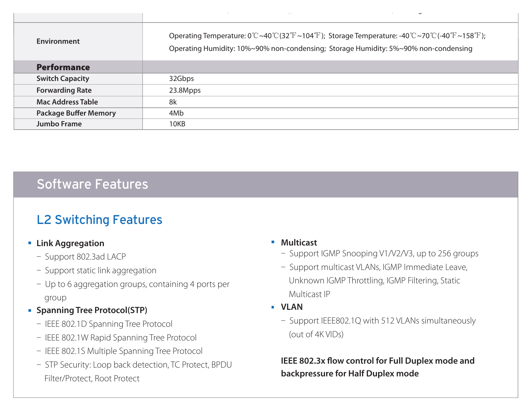Click the blue bullet beside VLAN
The height and width of the screenshot is (411, 532).
pyautogui.click(x=273, y=307)
